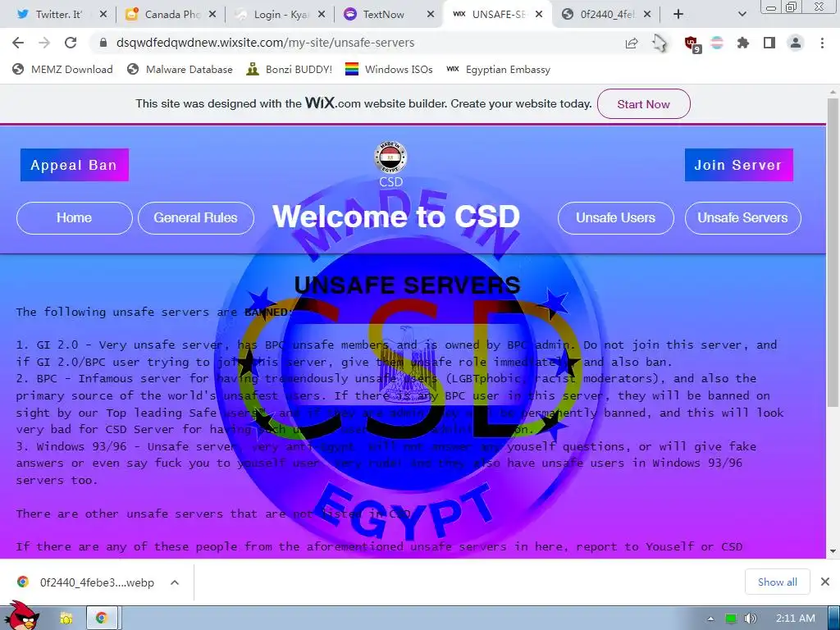Go to the Home page nav button

tap(75, 218)
